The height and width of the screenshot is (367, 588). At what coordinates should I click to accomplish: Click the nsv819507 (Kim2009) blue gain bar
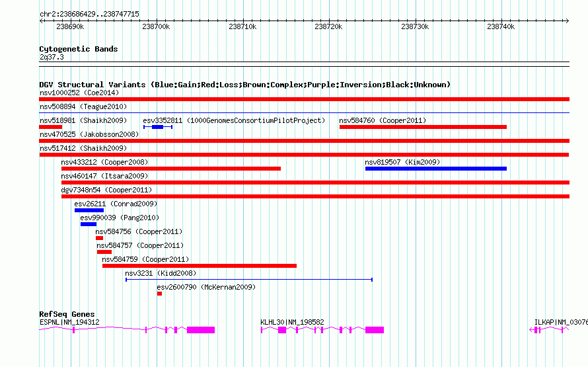click(436, 169)
